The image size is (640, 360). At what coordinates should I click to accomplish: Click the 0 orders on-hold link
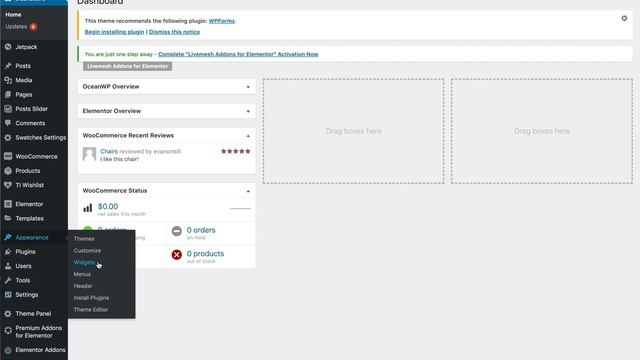[201, 230]
